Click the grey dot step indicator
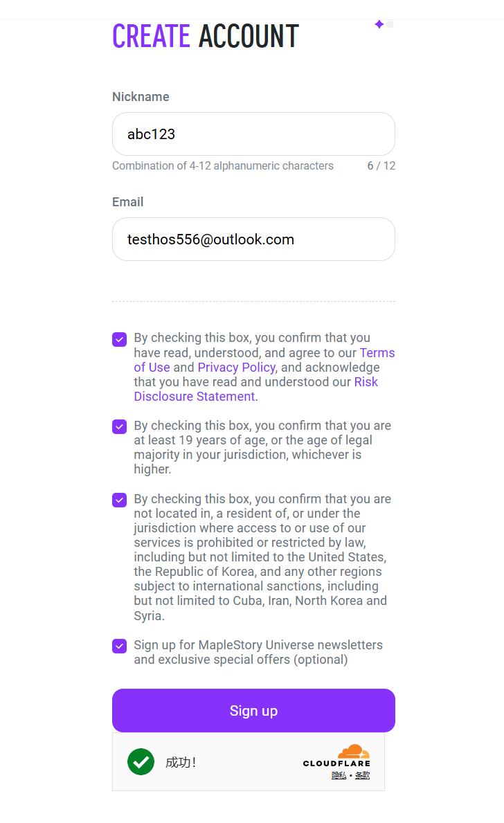504x823 pixels. (x=390, y=24)
